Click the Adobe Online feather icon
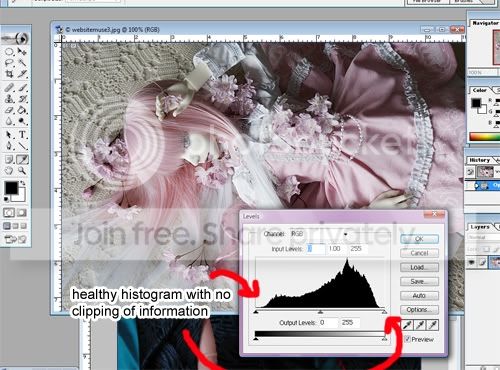 click(x=16, y=39)
